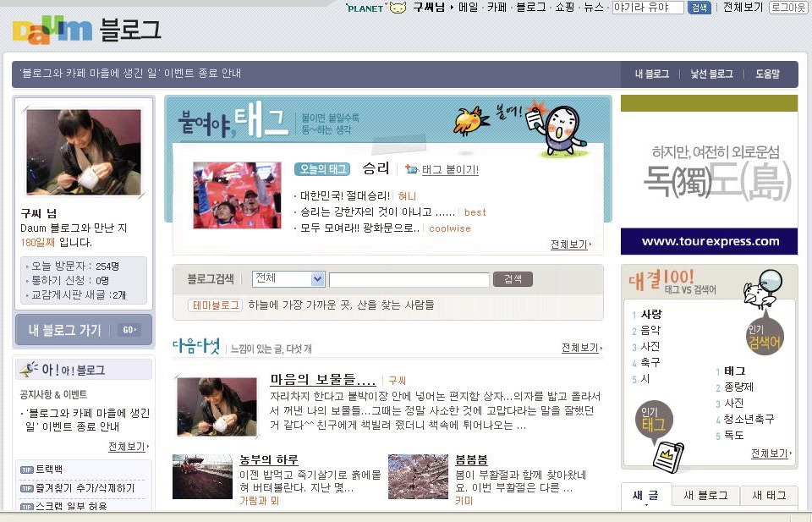
Task: Open the 농부의 하루 post title
Action: click(269, 459)
